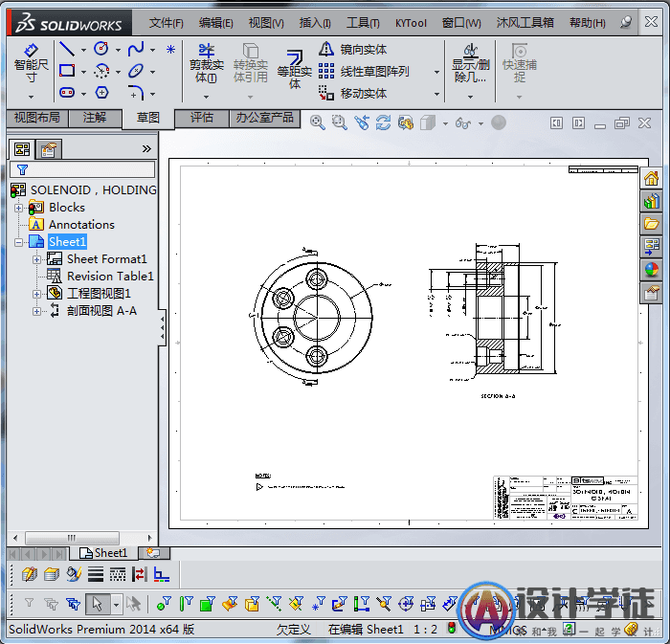Select the Straight Slot tool
The image size is (670, 644).
tap(67, 93)
